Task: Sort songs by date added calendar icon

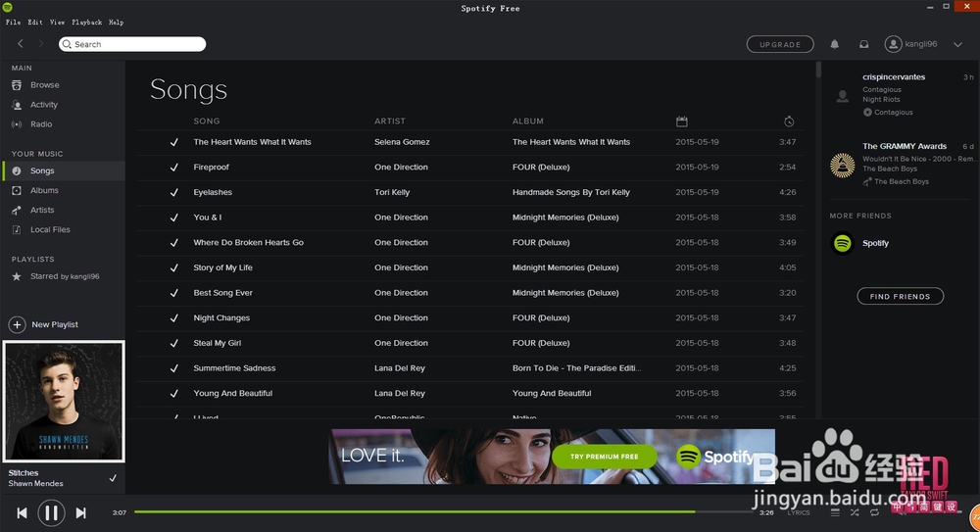Action: pyautogui.click(x=681, y=121)
